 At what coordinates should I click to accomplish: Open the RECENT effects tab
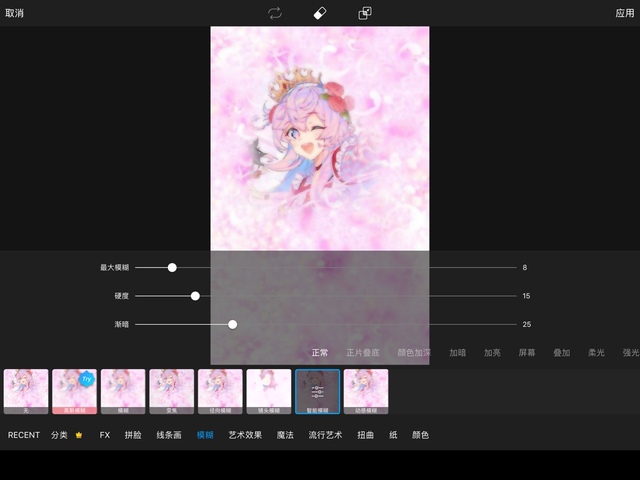(x=24, y=435)
